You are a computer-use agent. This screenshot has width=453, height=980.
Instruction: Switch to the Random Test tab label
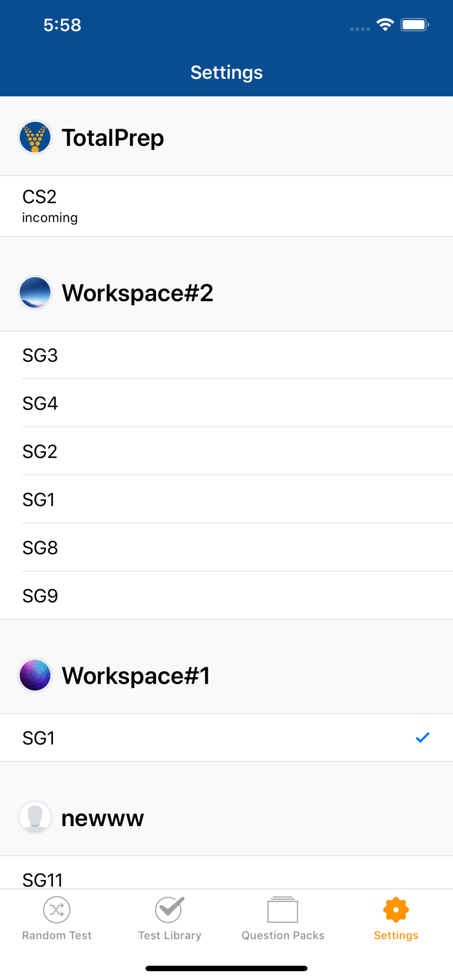[57, 935]
